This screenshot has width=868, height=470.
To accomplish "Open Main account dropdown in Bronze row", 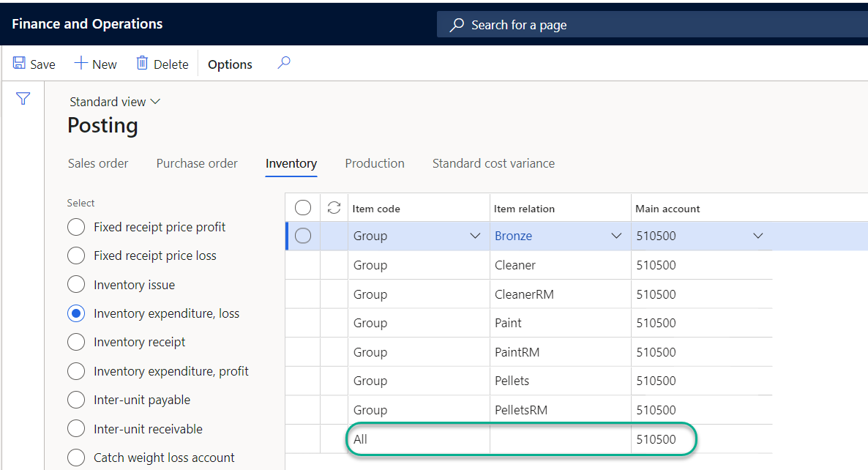I will pyautogui.click(x=757, y=236).
